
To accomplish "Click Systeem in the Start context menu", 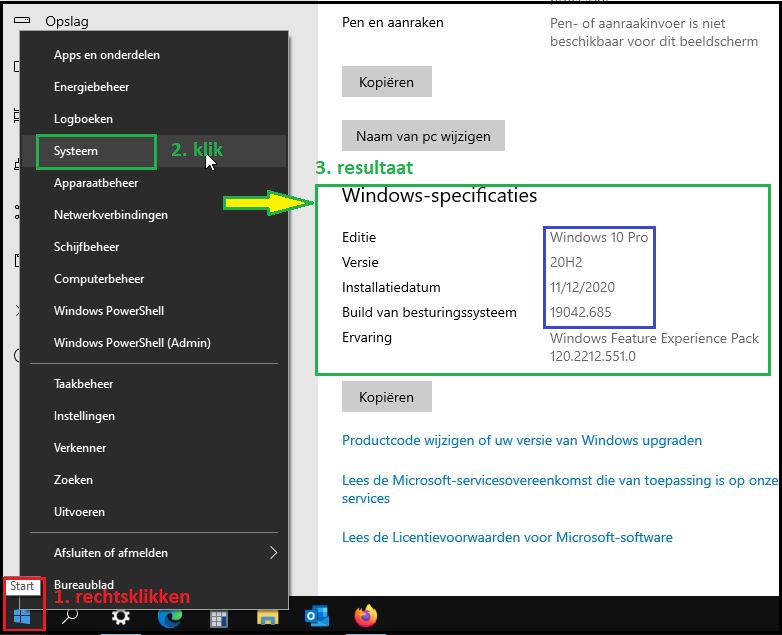I will point(154,151).
